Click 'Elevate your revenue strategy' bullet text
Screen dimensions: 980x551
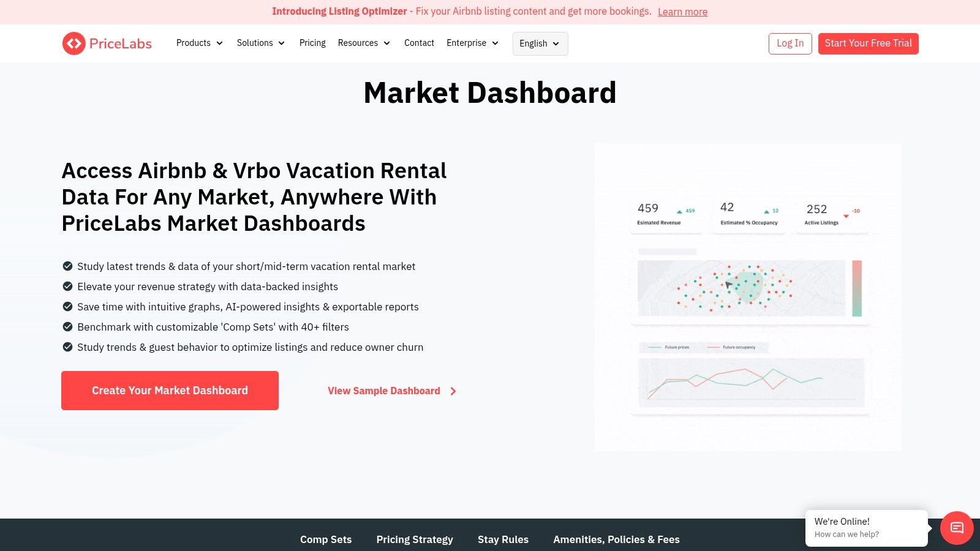coord(208,287)
